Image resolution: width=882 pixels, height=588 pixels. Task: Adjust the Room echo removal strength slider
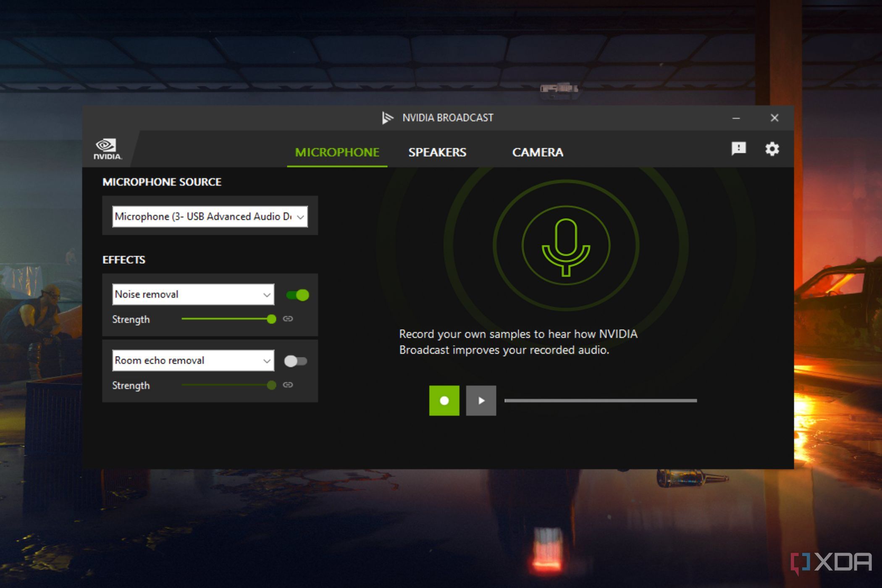pyautogui.click(x=228, y=385)
